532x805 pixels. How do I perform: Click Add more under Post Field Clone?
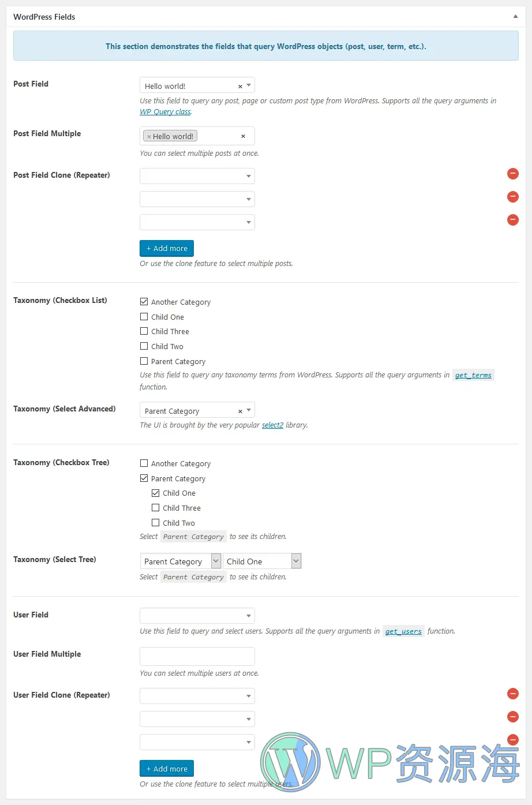[167, 248]
